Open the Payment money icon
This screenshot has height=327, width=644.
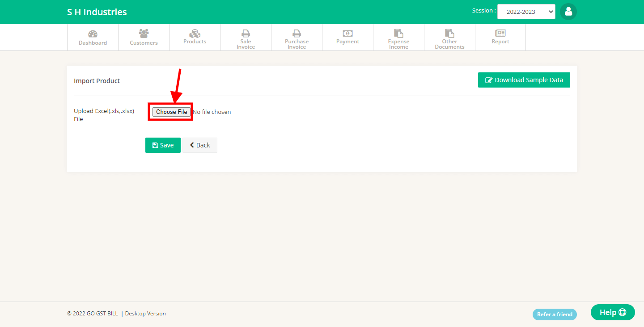tap(347, 33)
